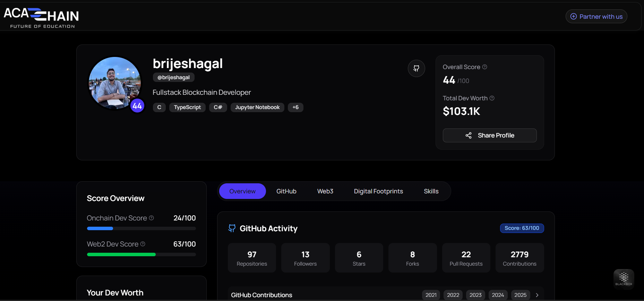The width and height of the screenshot is (644, 301).
Task: Click the 6 Stars stat card
Action: tap(359, 258)
